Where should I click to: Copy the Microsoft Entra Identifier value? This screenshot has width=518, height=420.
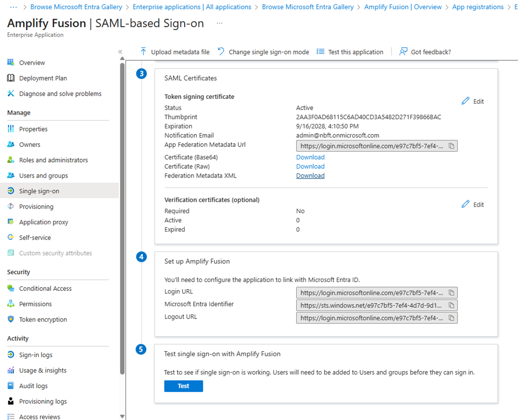coord(451,306)
